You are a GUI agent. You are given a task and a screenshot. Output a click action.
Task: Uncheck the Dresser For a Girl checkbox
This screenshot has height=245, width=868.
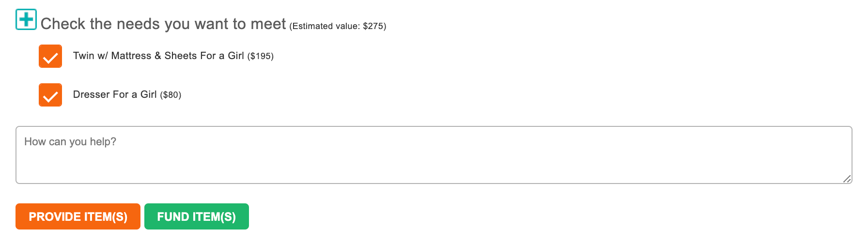pos(50,95)
